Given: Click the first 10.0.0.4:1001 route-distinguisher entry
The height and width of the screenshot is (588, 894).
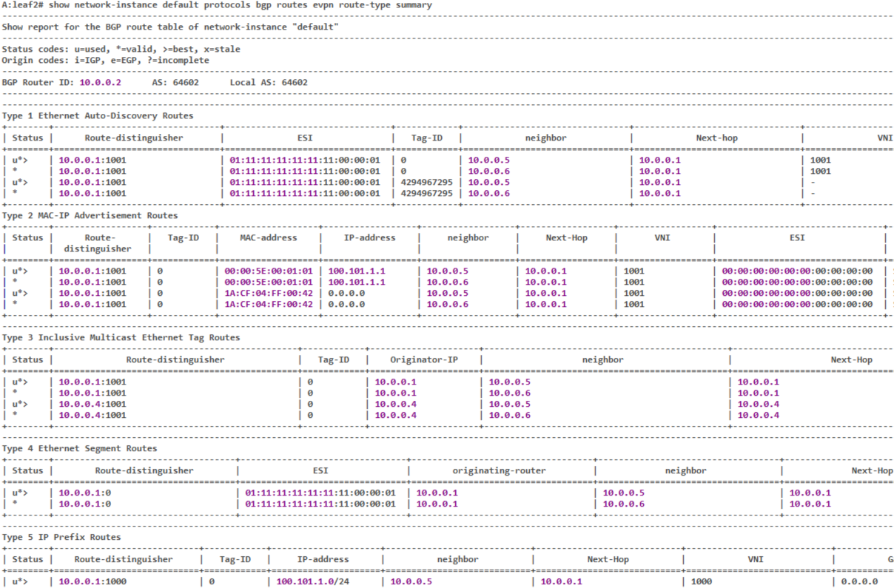Looking at the screenshot, I should click(x=93, y=404).
